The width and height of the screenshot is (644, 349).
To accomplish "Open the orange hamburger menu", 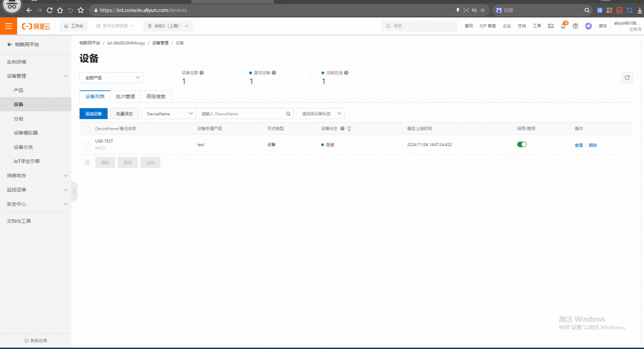I will (x=8, y=26).
